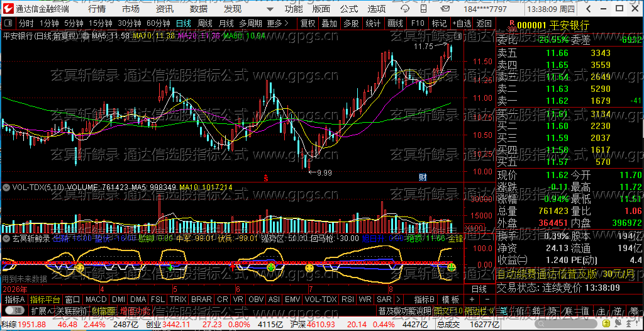The width and height of the screenshot is (644, 331).
Task: Open F10 company info
Action: point(418,23)
